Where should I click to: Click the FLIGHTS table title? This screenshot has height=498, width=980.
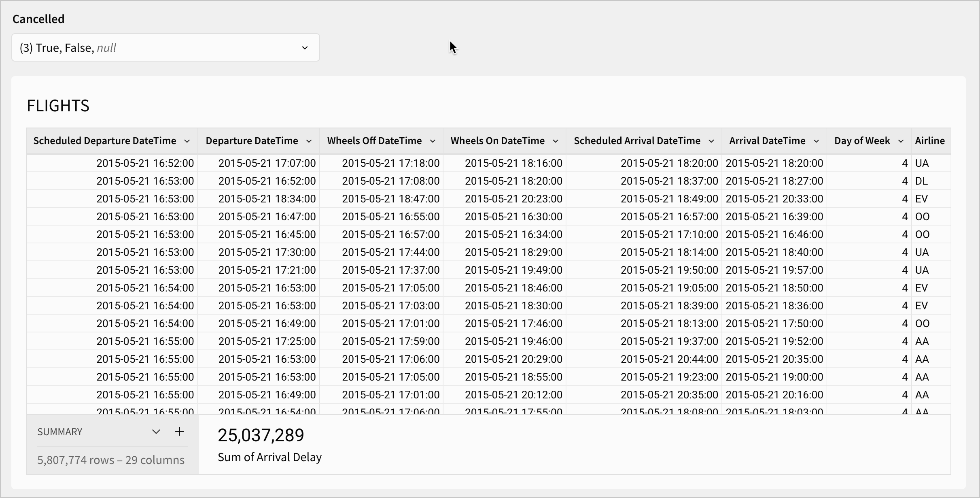(x=58, y=106)
